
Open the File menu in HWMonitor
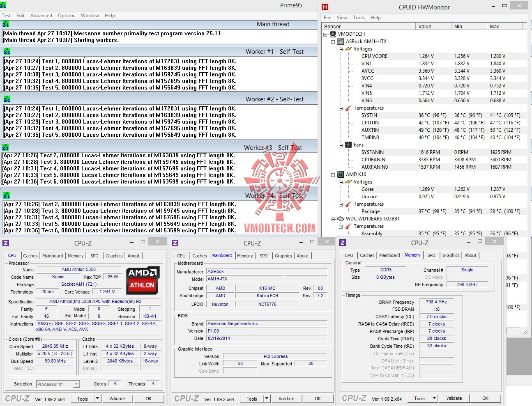tap(327, 18)
